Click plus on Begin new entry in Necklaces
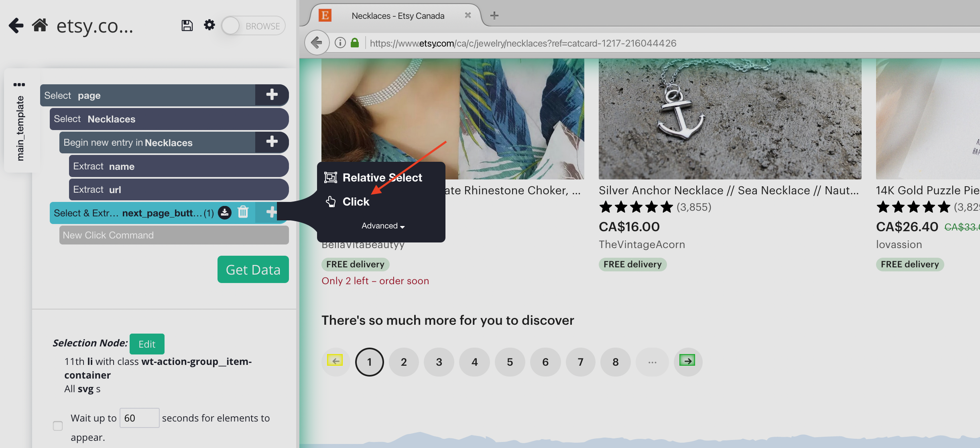The image size is (980, 448). (x=272, y=142)
